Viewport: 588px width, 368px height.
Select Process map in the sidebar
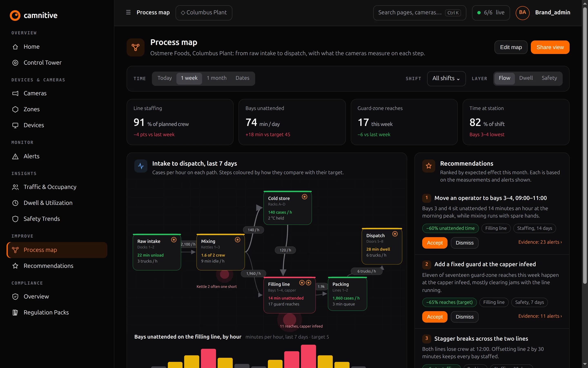pyautogui.click(x=57, y=250)
